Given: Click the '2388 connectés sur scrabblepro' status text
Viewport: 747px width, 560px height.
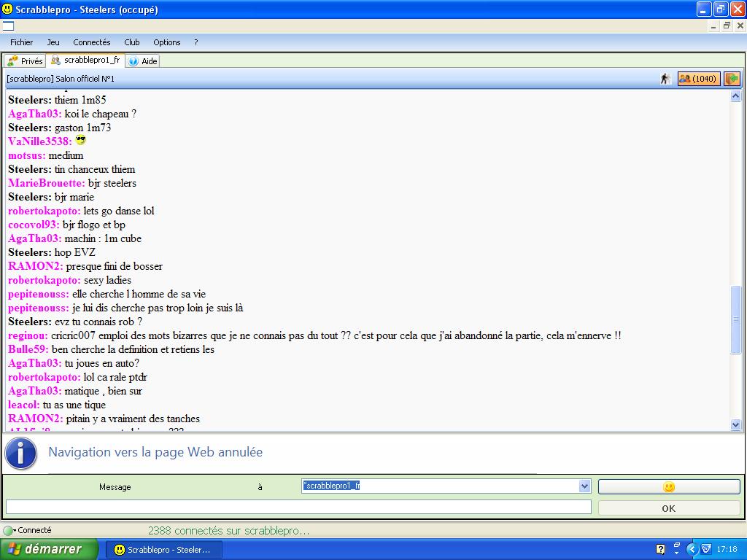Looking at the screenshot, I should tap(228, 531).
